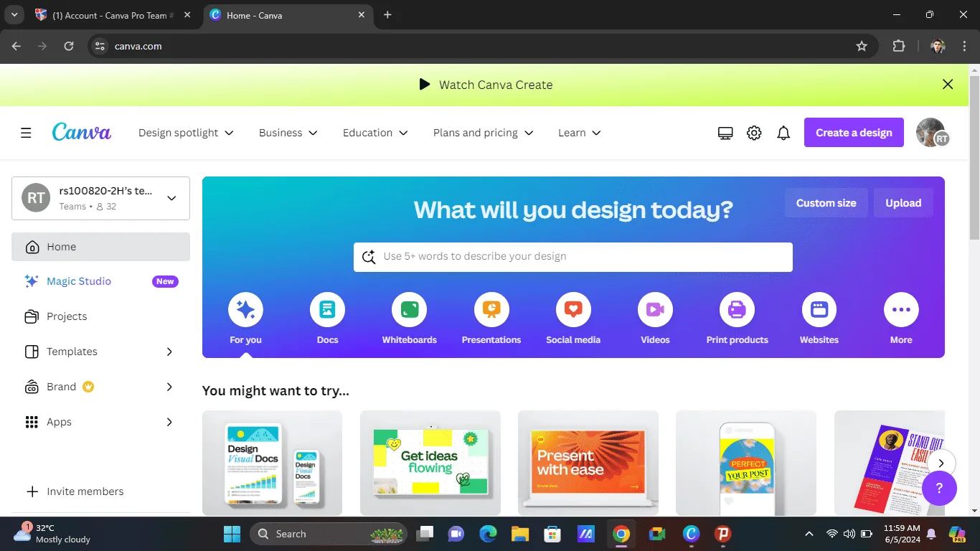Open the tab search dropdown in Chrome
The width and height of the screenshot is (980, 551).
click(14, 14)
